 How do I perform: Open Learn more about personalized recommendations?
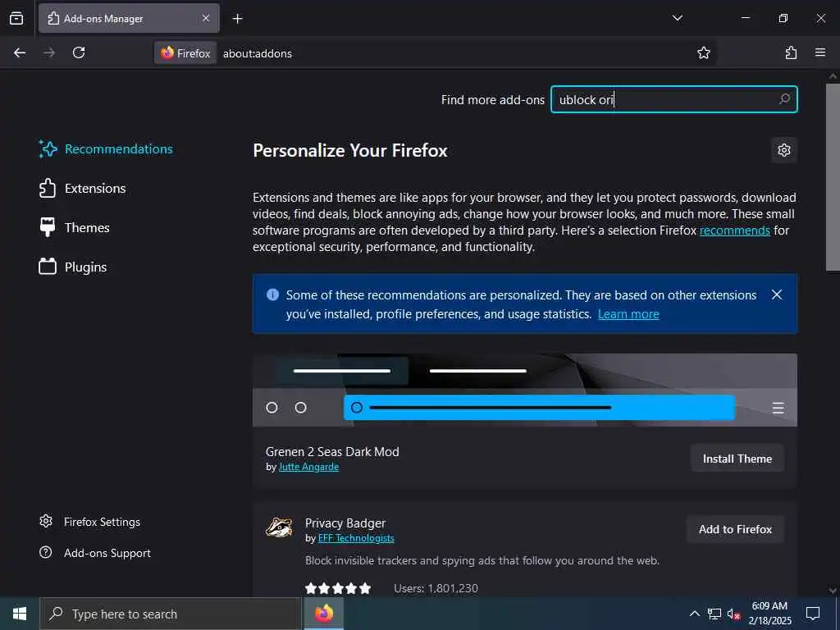(x=628, y=314)
